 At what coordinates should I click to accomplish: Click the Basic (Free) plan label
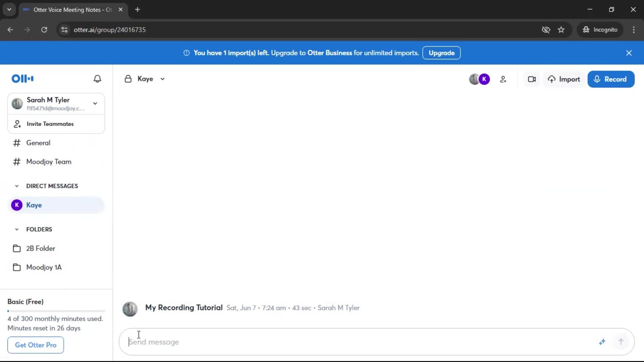click(25, 302)
